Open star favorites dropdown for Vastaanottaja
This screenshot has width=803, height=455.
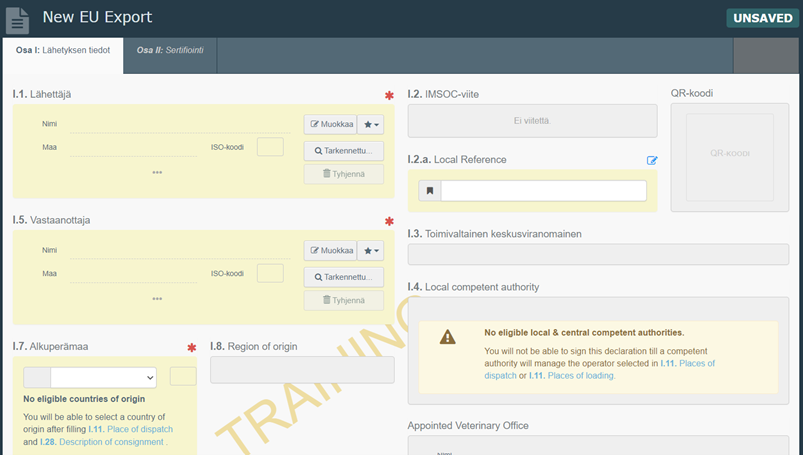(370, 250)
